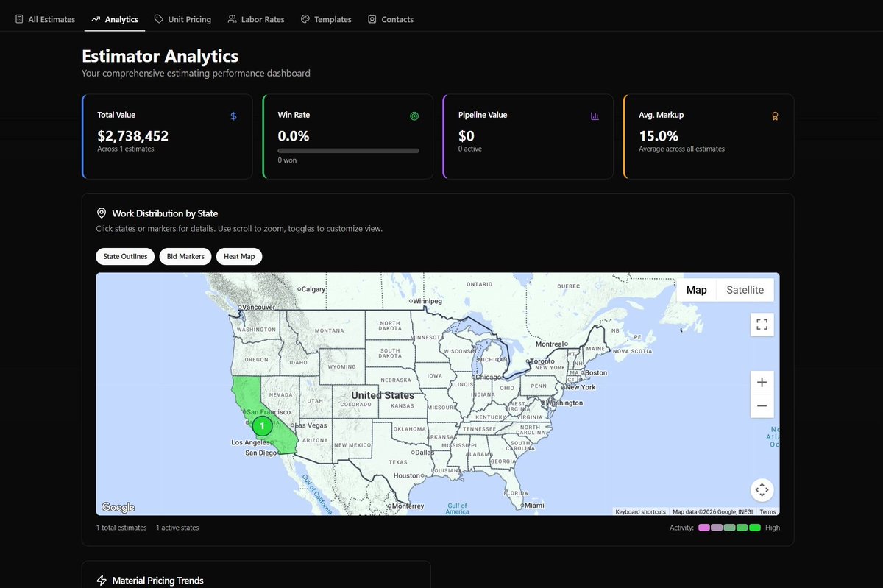
Task: Open the Contacts tab
Action: point(391,19)
